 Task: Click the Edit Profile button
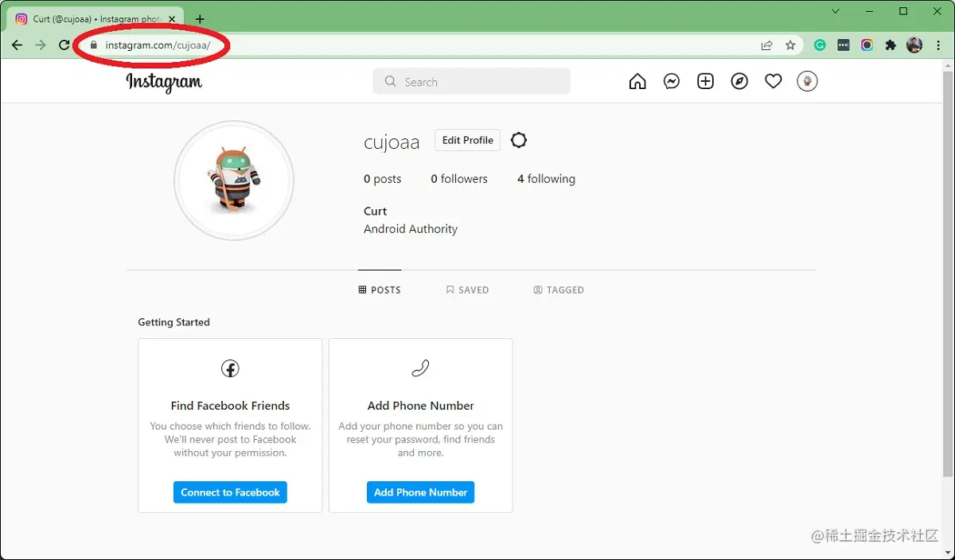(468, 140)
